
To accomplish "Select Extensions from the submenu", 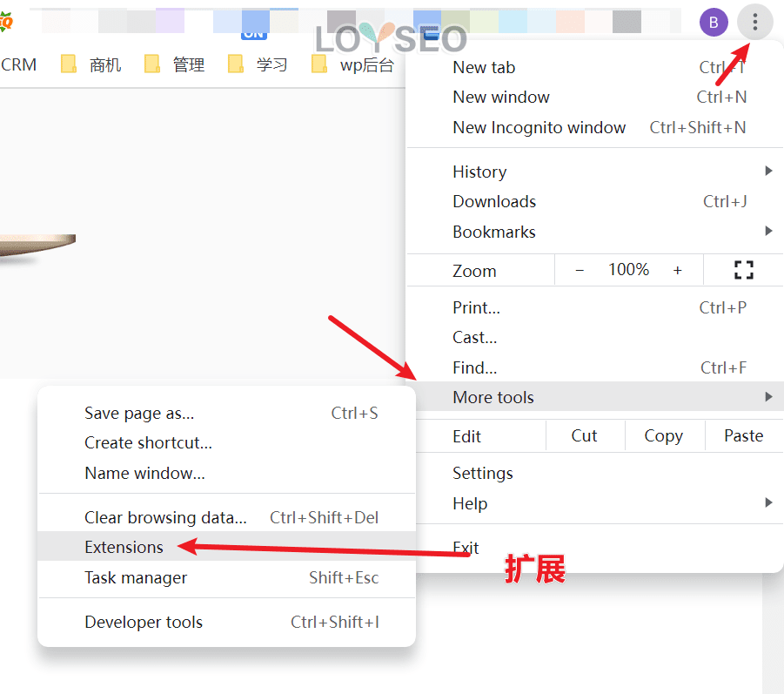I will [124, 548].
